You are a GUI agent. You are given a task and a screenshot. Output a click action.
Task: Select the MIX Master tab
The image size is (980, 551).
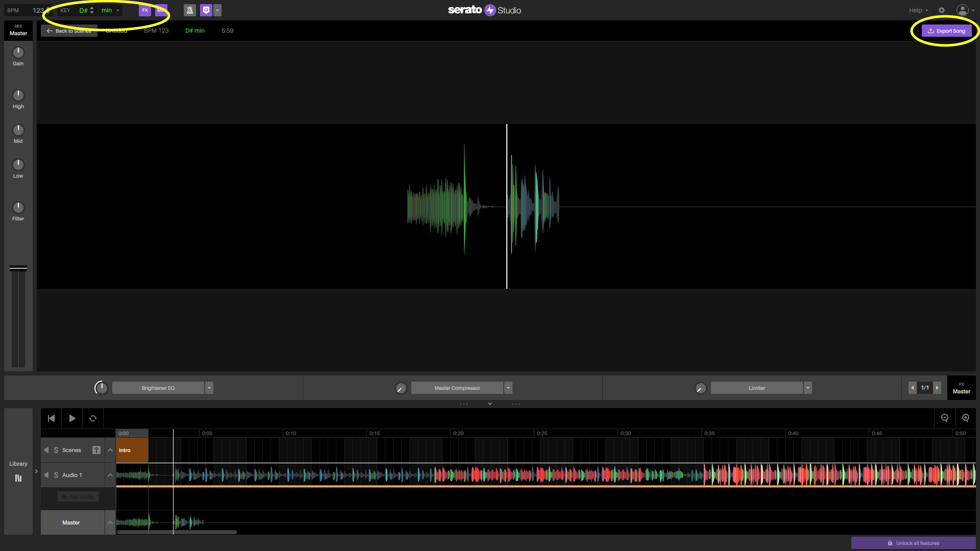pyautogui.click(x=18, y=30)
